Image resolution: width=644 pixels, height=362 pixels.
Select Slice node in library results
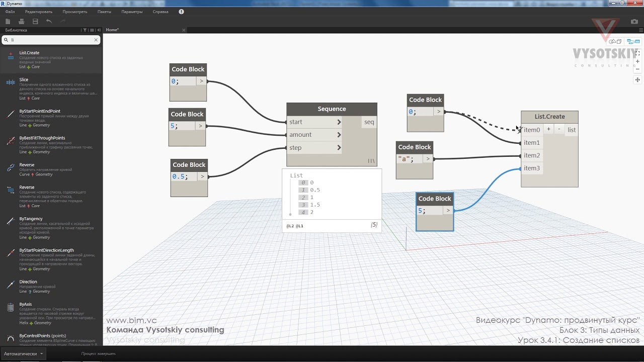click(51, 88)
